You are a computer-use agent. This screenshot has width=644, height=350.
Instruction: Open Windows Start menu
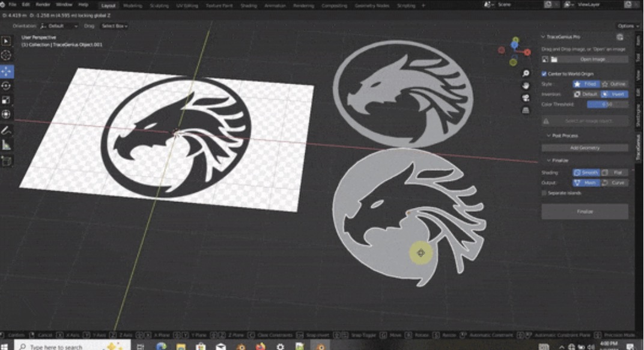[5, 346]
